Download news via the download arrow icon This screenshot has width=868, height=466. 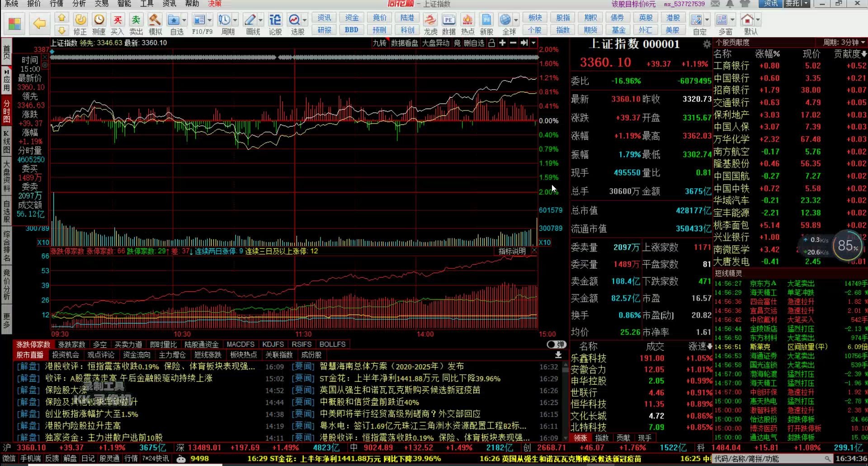pyautogui.click(x=559, y=355)
